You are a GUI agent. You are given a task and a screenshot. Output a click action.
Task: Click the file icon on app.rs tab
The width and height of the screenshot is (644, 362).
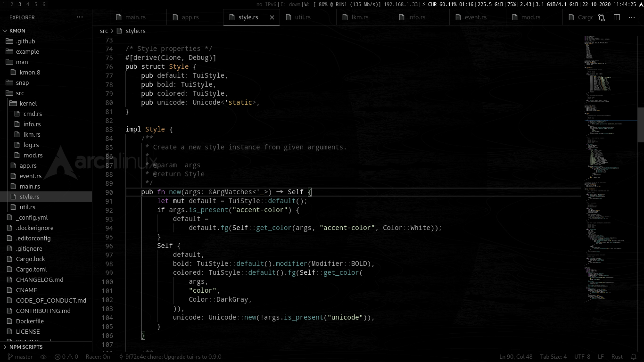(x=175, y=17)
